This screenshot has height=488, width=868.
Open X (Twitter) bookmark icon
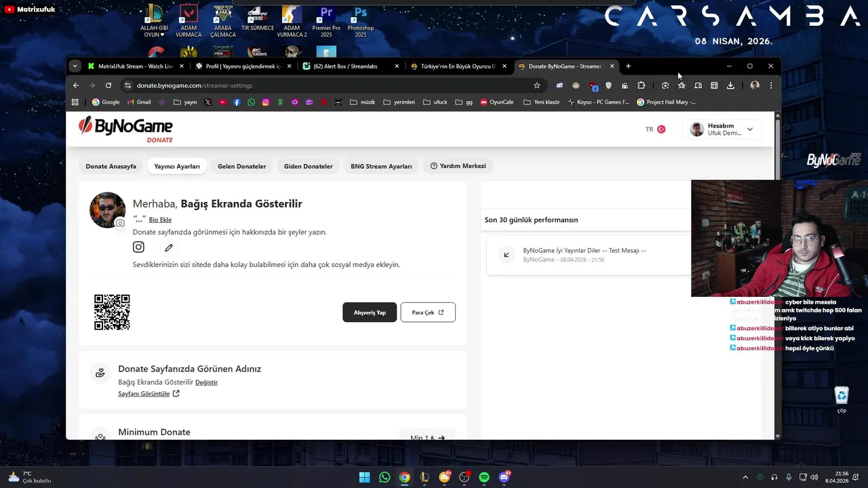tap(208, 102)
